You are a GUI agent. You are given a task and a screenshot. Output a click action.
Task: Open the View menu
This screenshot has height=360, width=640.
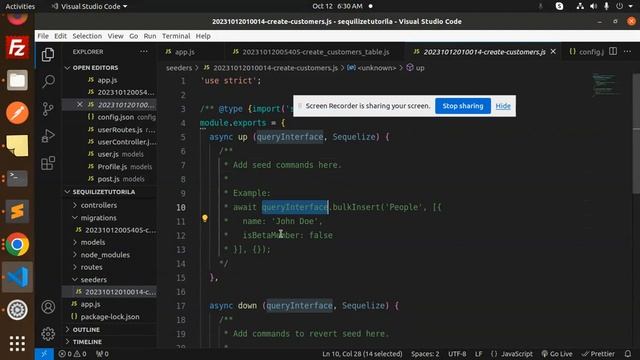coord(116,36)
